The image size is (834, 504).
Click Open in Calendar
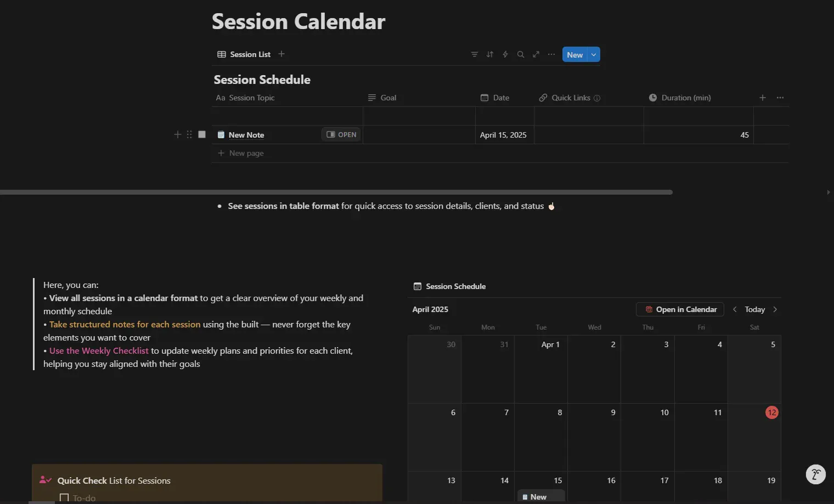[x=680, y=309]
